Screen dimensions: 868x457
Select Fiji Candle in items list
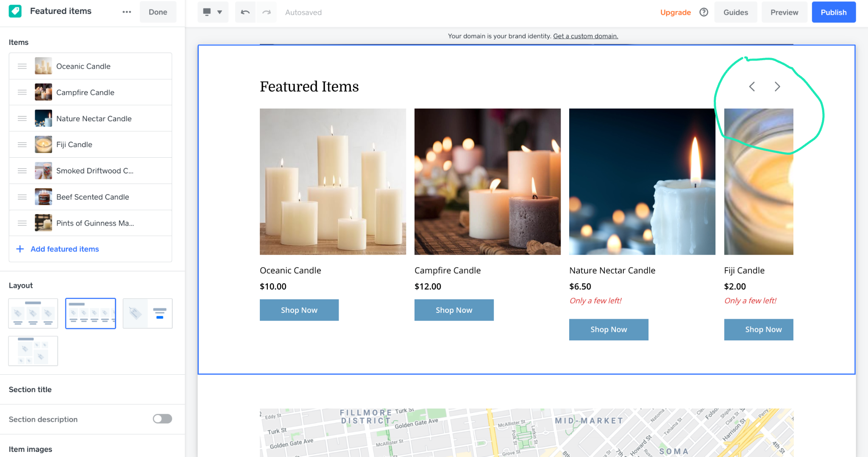[x=74, y=145]
